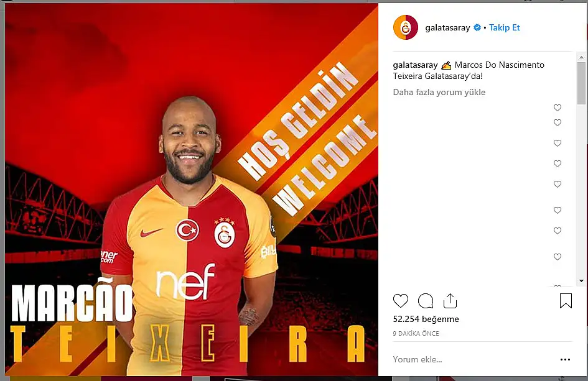Tap the third comment heart icon
The image size is (588, 381).
click(x=558, y=143)
